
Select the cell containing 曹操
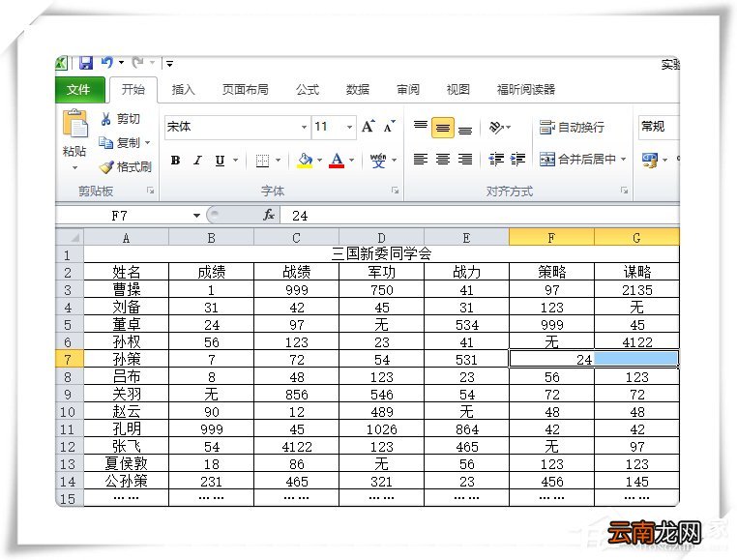click(126, 289)
